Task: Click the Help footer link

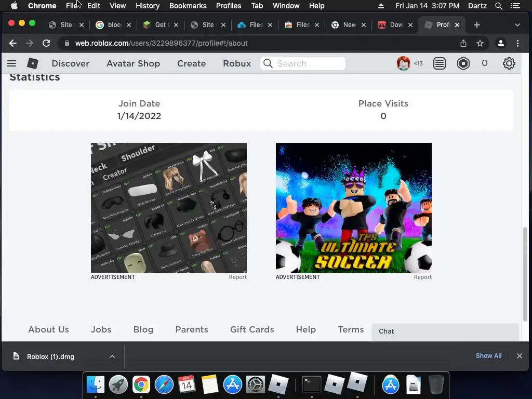Action: point(305,329)
